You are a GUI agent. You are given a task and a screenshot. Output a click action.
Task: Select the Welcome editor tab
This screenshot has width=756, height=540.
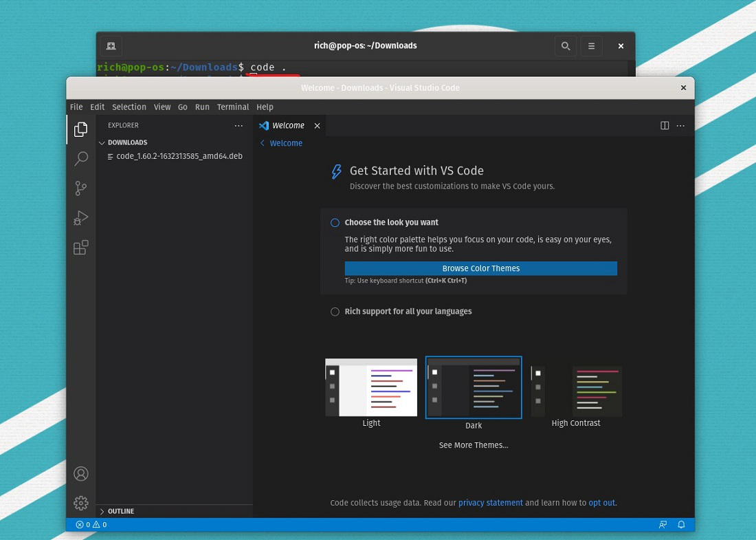(x=289, y=125)
